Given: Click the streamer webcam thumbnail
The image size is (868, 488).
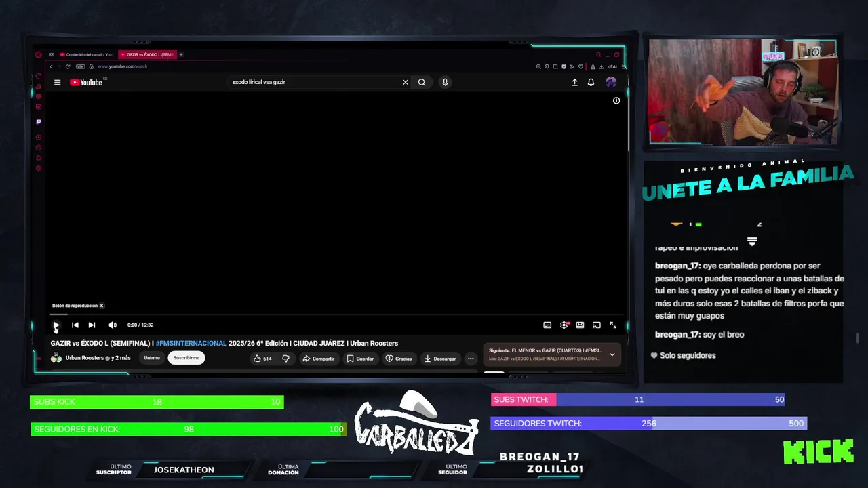Looking at the screenshot, I should point(743,91).
